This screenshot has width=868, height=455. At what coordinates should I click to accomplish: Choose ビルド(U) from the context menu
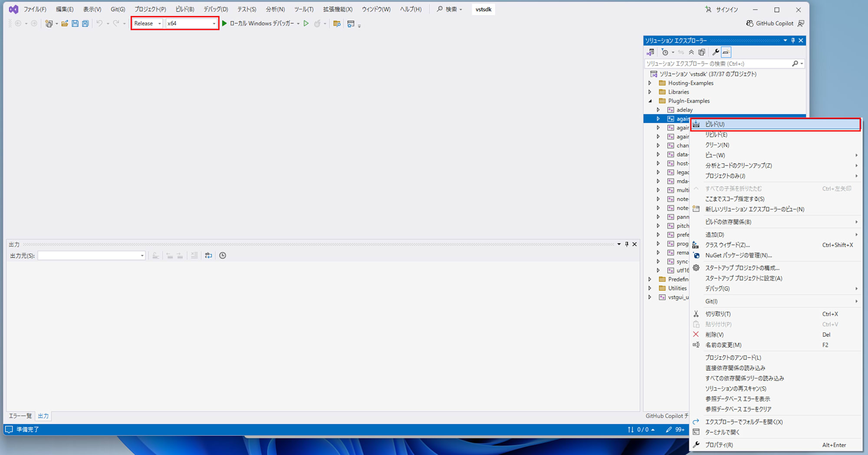point(776,124)
